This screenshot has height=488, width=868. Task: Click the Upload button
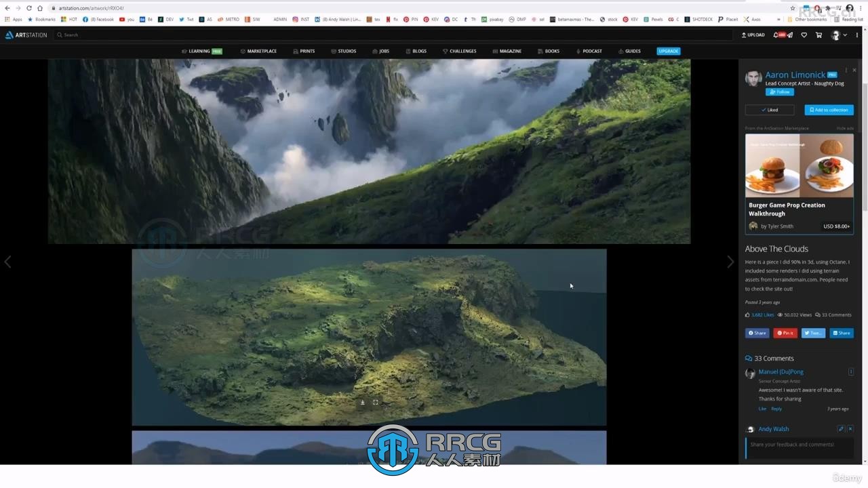[x=753, y=35]
